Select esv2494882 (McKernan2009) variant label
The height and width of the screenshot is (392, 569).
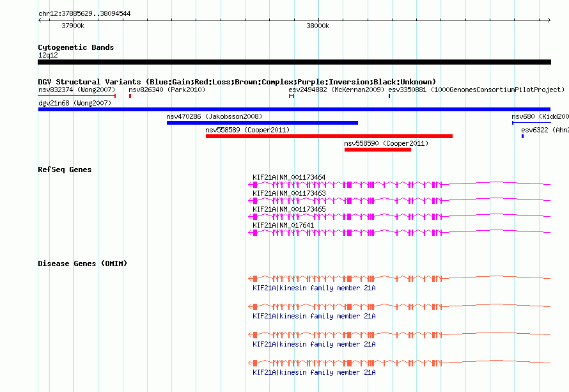(336, 90)
